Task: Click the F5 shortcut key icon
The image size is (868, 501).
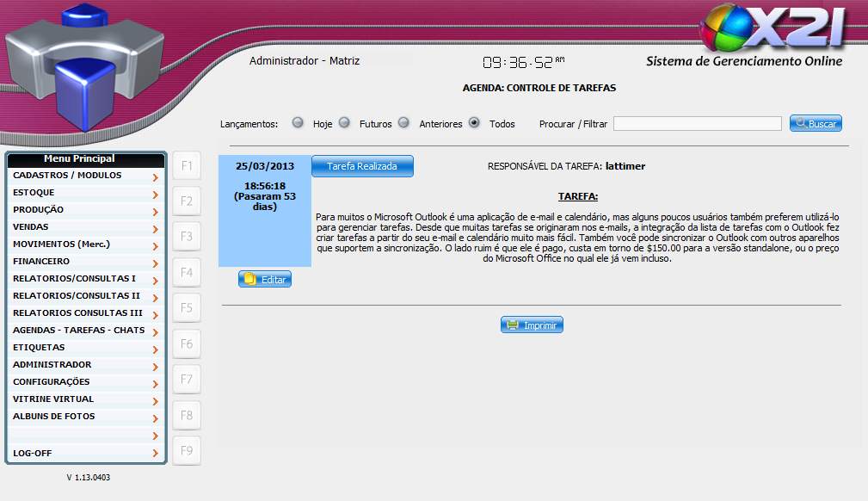Action: pyautogui.click(x=187, y=308)
